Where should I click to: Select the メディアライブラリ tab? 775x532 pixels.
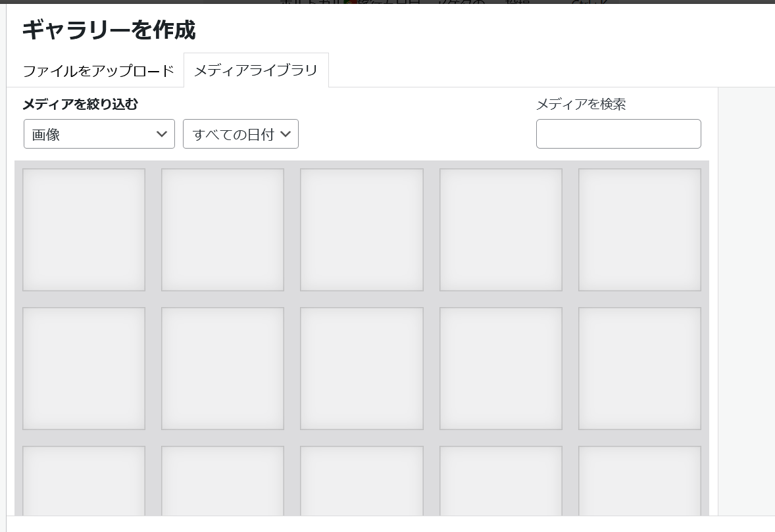coord(256,70)
